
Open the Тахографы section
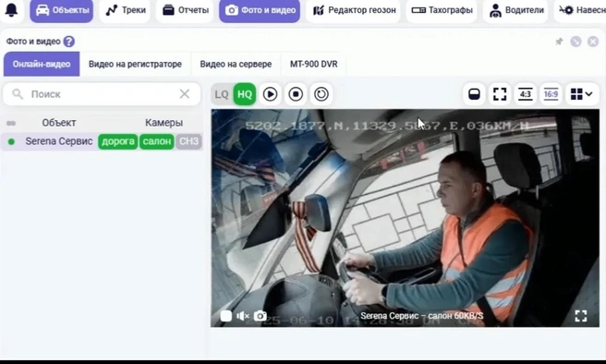click(442, 10)
